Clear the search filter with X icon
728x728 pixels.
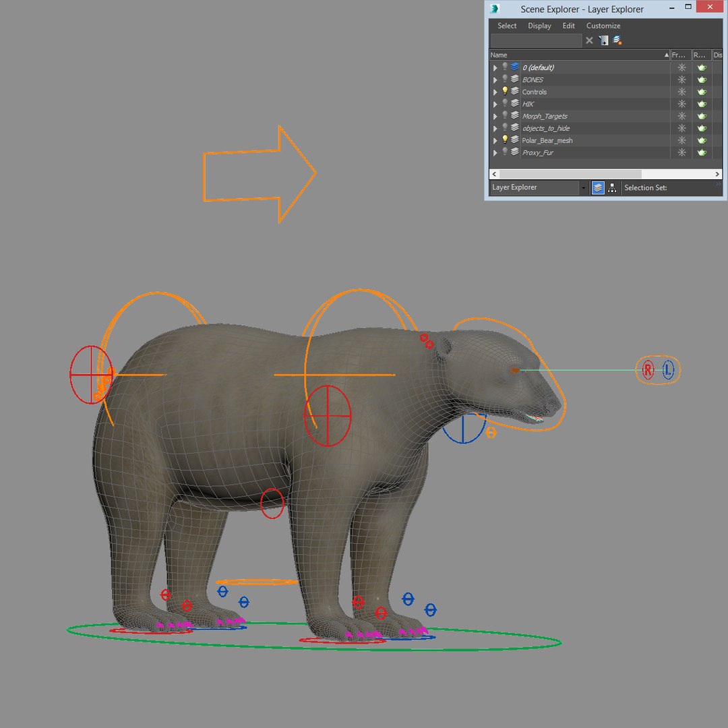[x=588, y=40]
